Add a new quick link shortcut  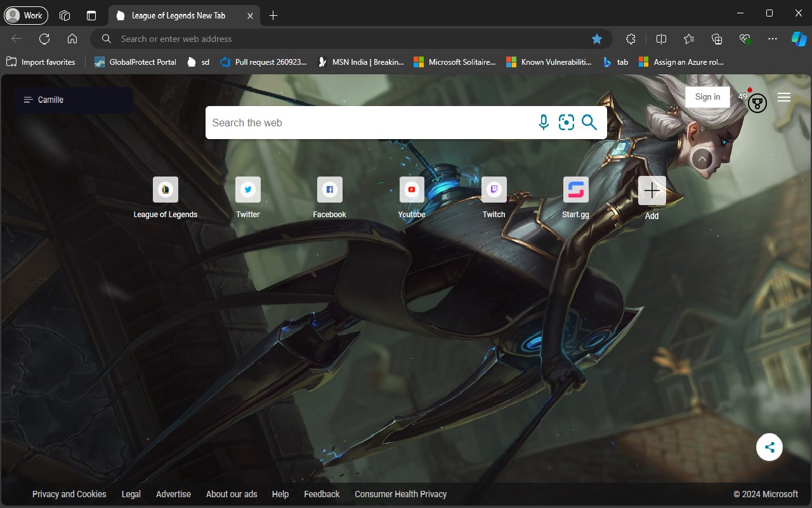(652, 198)
